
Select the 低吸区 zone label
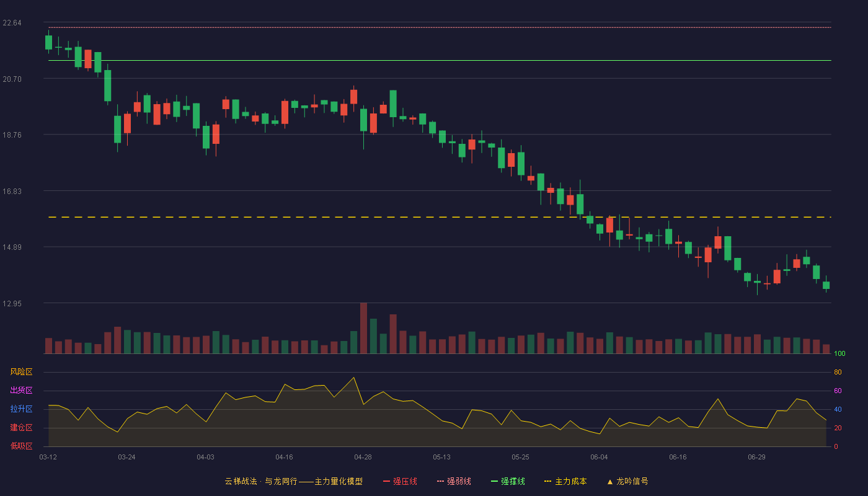21,446
